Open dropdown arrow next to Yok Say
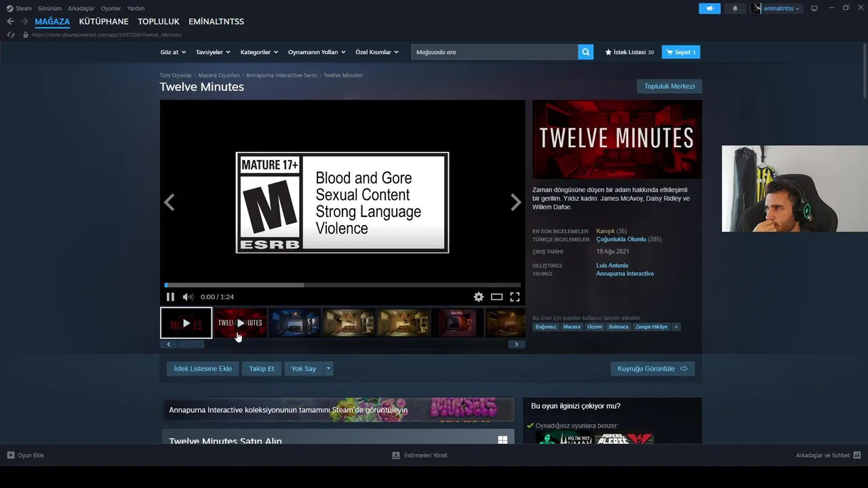This screenshot has width=868, height=488. [x=329, y=369]
